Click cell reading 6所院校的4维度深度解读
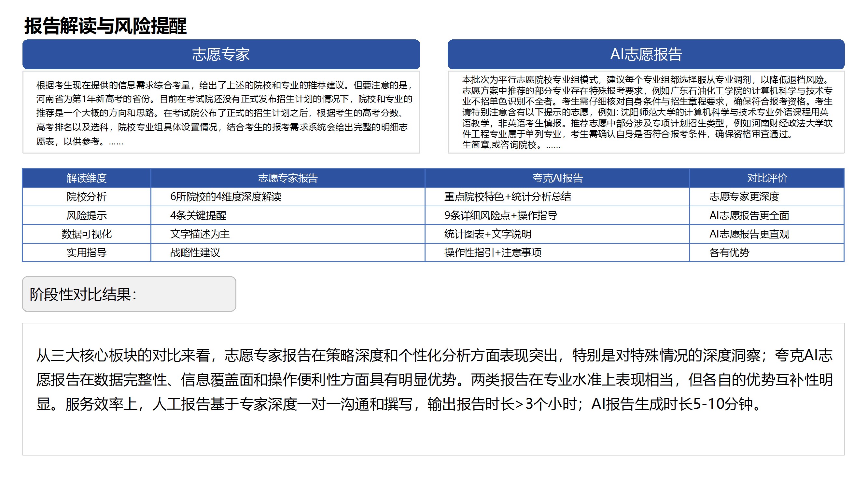The height and width of the screenshot is (488, 868). [x=225, y=197]
